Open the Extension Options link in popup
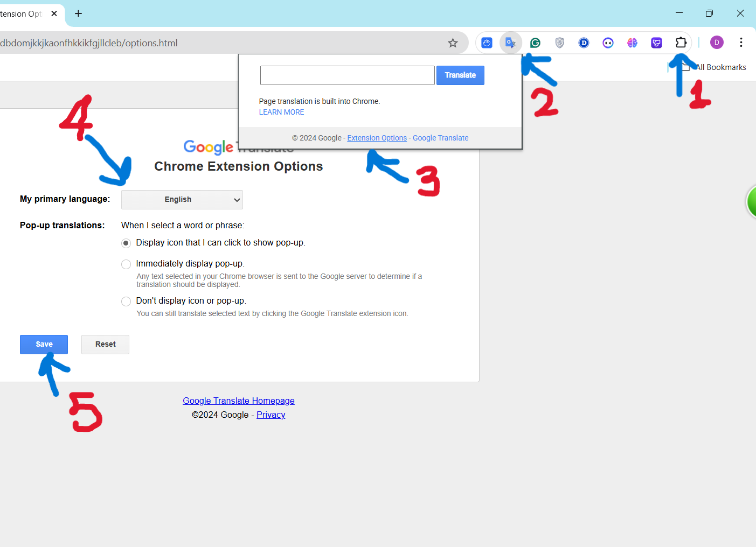The width and height of the screenshot is (756, 547). [x=377, y=138]
